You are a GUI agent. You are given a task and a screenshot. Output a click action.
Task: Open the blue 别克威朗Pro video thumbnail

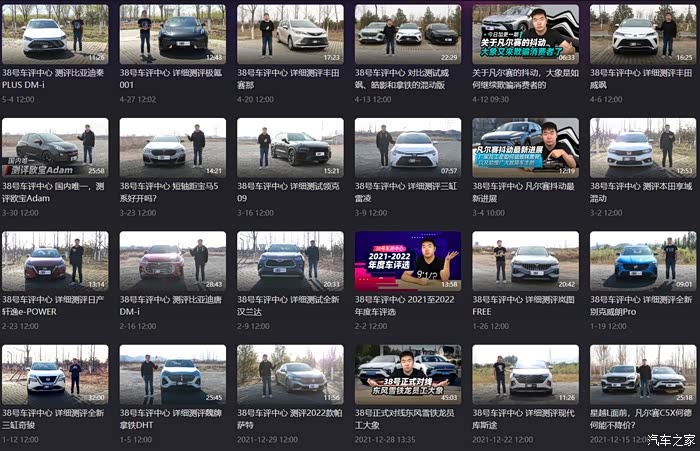pos(643,261)
